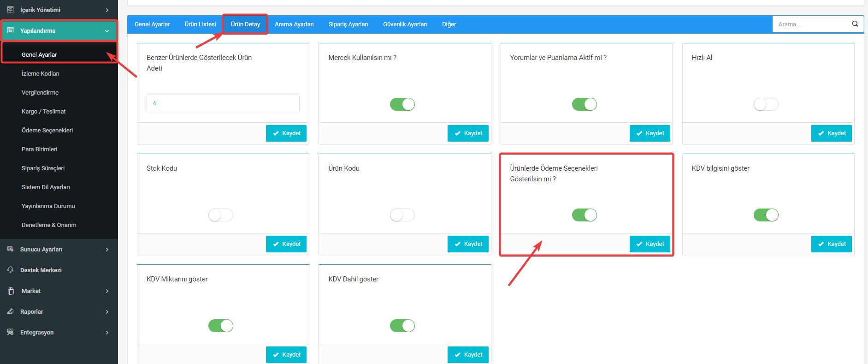
Task: Click Kaydet under Mercek Kullanılsın mı
Action: pyautogui.click(x=468, y=133)
